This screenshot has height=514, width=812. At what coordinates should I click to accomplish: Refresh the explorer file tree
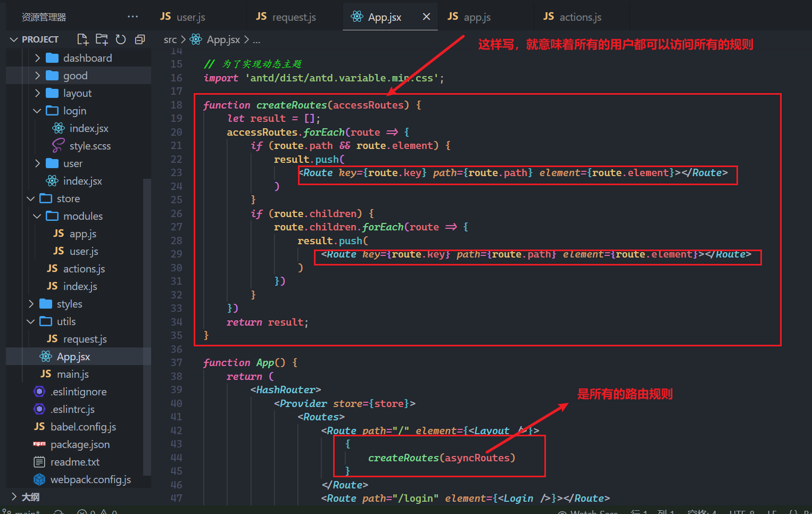pyautogui.click(x=121, y=39)
